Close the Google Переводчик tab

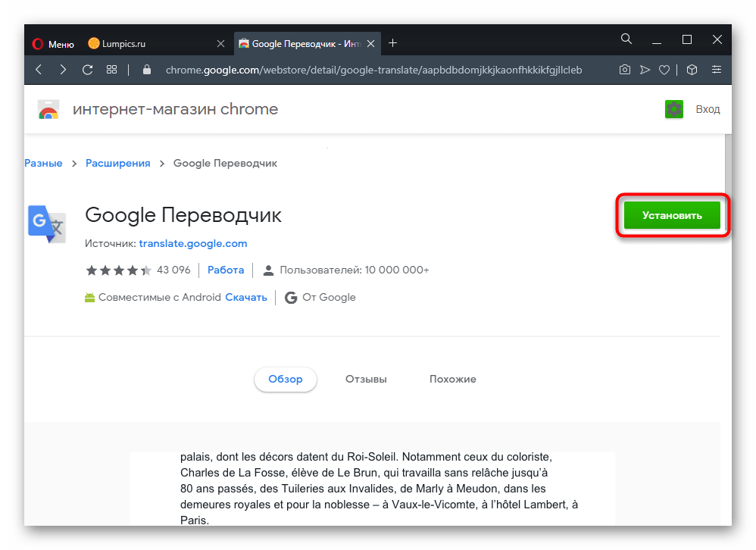tap(370, 44)
